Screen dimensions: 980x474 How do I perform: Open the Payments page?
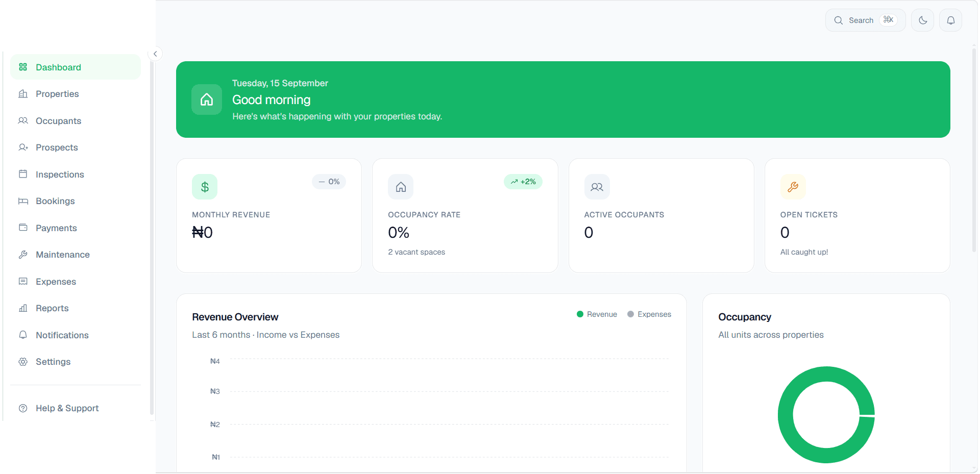[76, 228]
